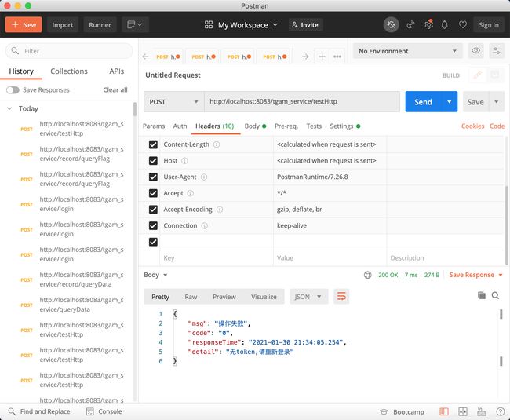Click the edit pencil icon beside BUILD
This screenshot has width=510, height=420.
478,75
